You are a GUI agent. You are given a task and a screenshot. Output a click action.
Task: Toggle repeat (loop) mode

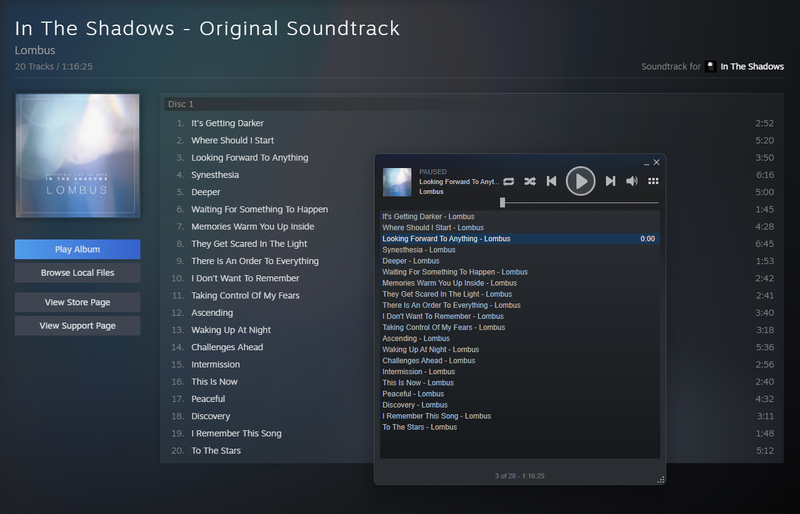509,181
